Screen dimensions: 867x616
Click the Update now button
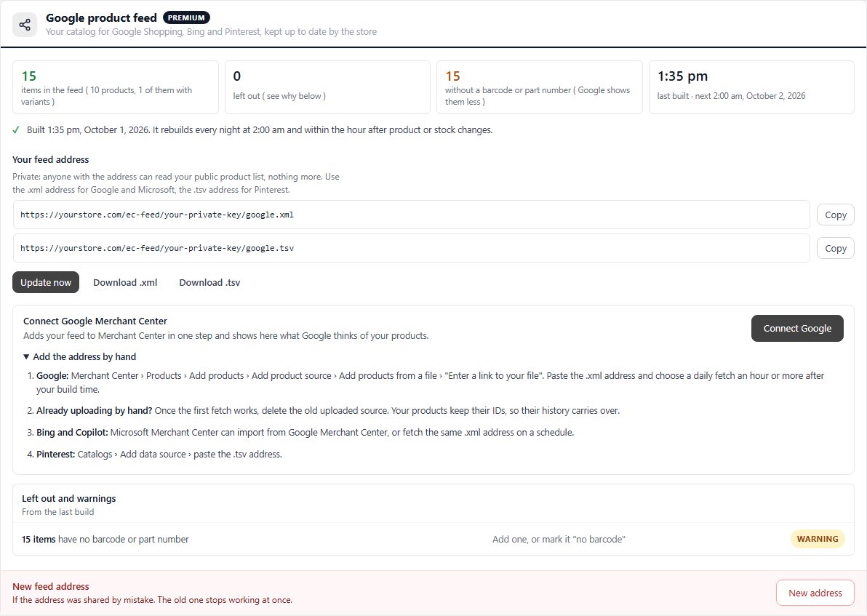coord(46,283)
